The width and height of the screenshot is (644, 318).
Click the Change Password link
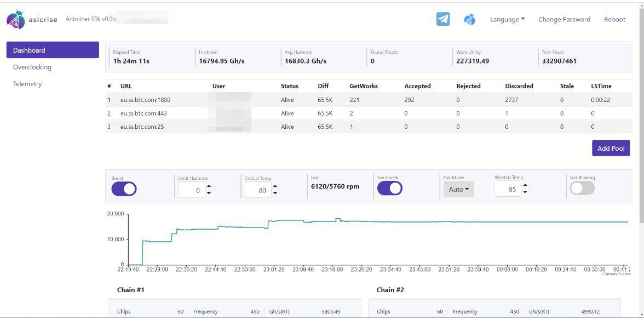click(564, 19)
